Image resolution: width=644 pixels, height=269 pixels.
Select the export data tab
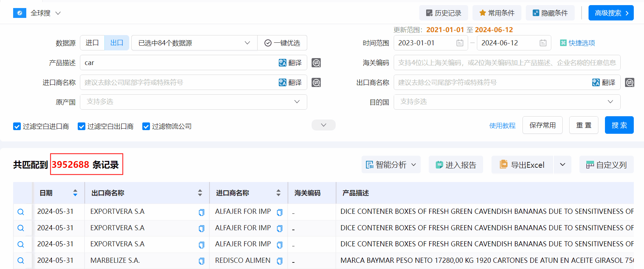coord(117,43)
